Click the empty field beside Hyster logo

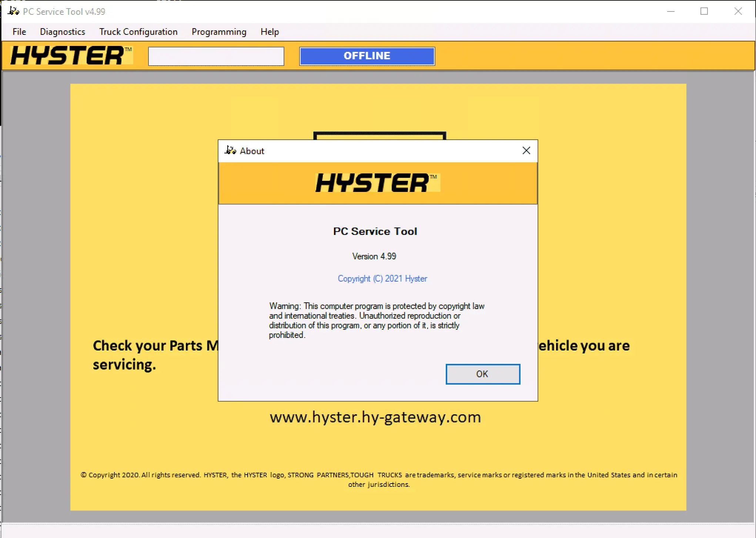(216, 56)
